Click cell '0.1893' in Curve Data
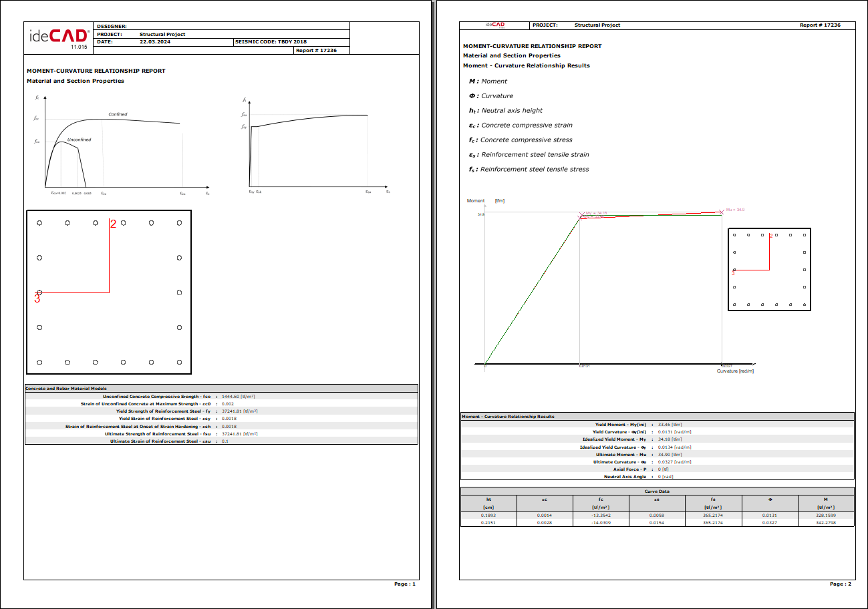 [488, 516]
